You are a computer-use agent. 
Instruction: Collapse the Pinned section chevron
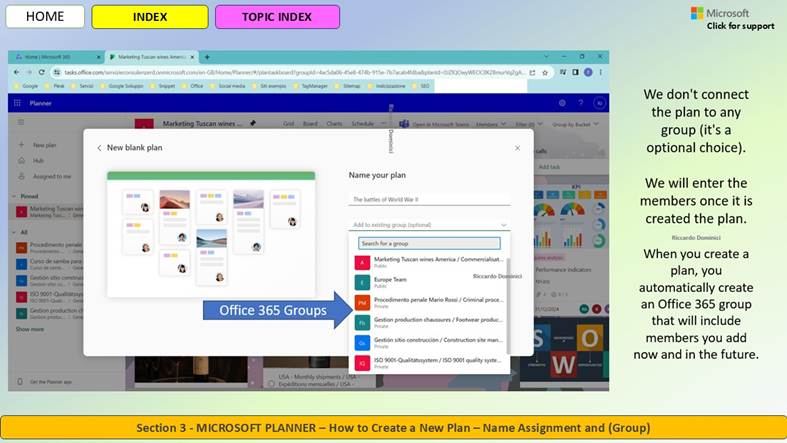(x=14, y=196)
